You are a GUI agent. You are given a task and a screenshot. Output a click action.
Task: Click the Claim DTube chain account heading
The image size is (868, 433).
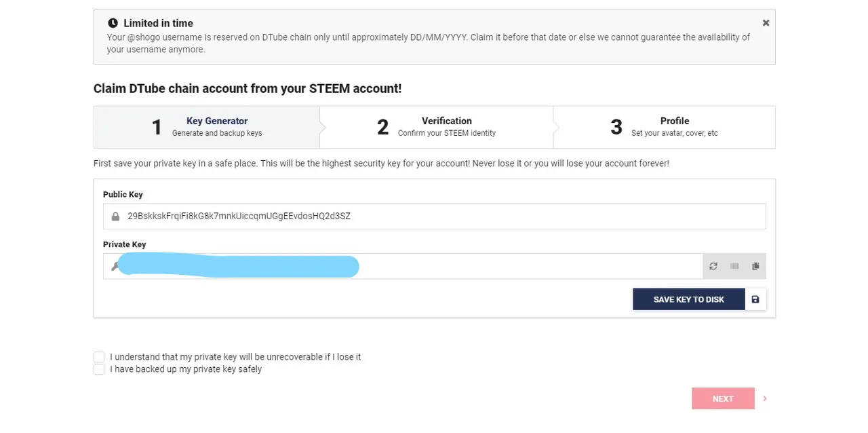point(248,89)
